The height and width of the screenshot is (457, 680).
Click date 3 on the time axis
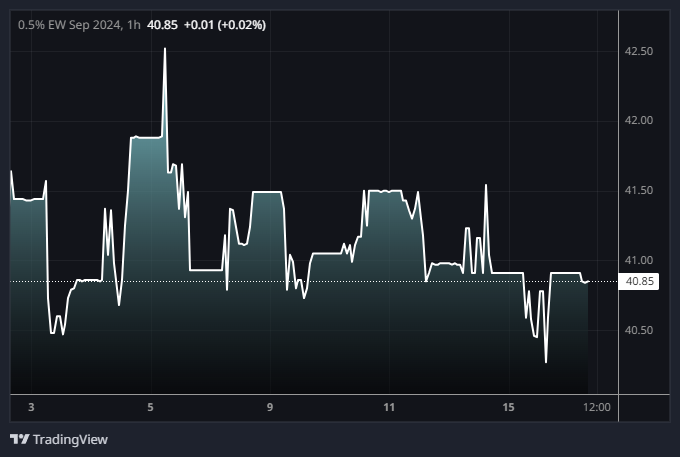point(31,407)
